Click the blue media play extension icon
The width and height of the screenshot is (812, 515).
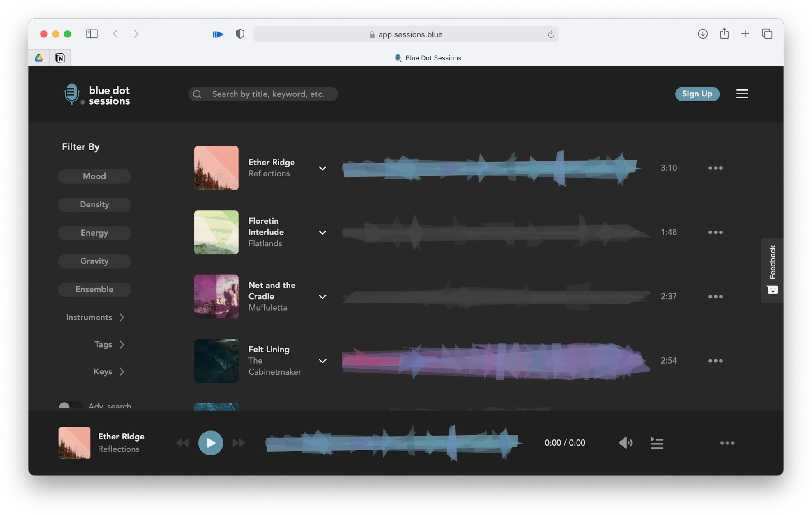(218, 34)
